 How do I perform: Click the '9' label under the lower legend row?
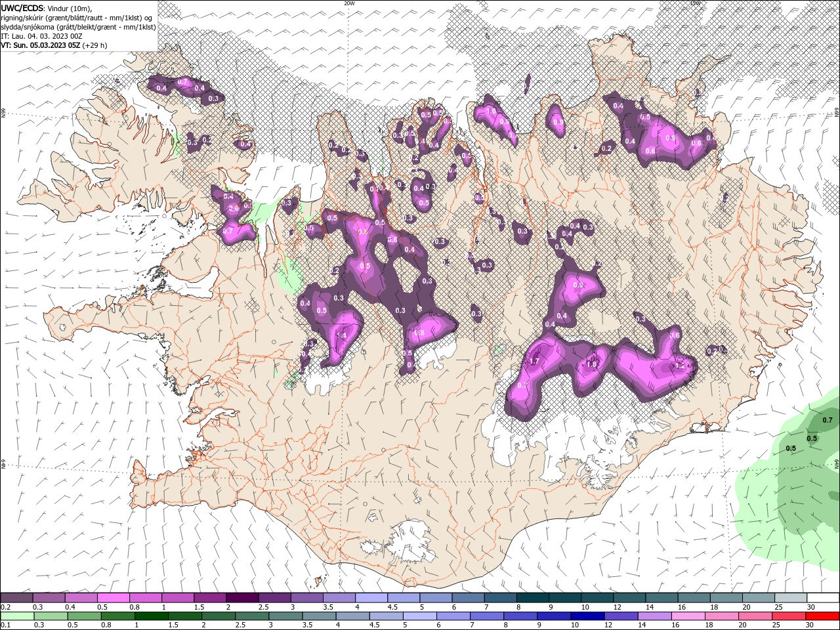pos(539,625)
